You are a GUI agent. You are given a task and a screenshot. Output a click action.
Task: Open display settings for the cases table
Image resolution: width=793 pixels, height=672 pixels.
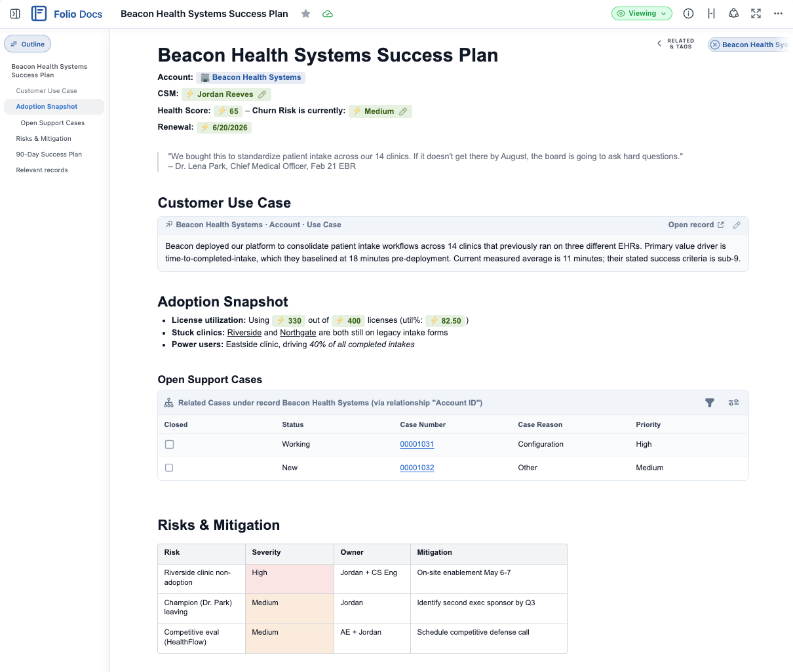pyautogui.click(x=733, y=403)
